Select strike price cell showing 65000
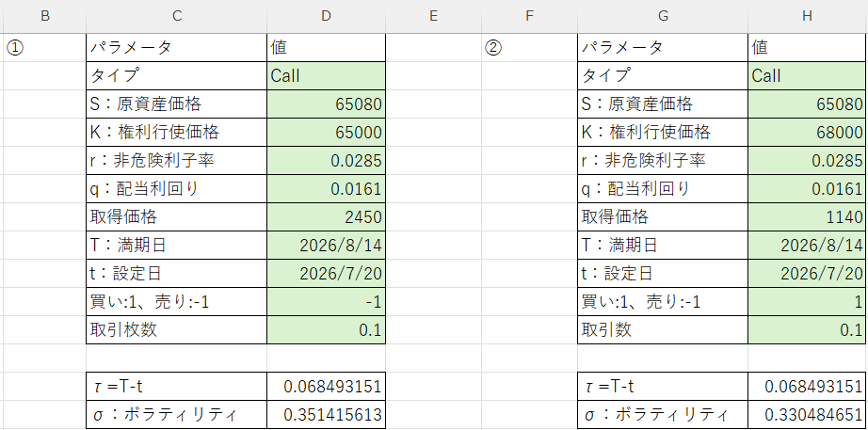This screenshot has height=430, width=868. click(326, 133)
